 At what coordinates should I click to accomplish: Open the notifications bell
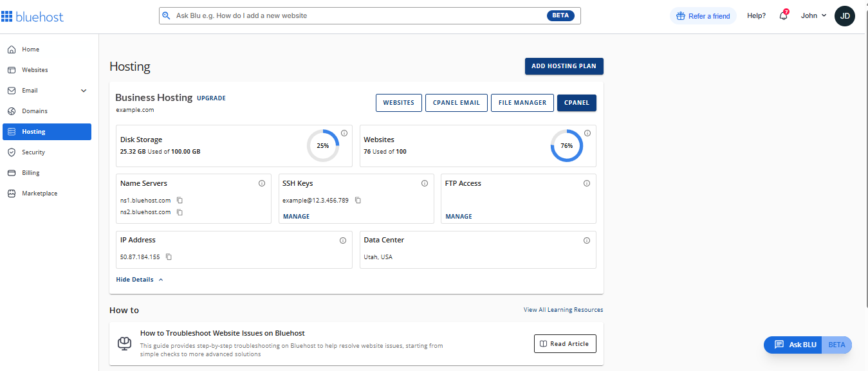click(x=783, y=15)
